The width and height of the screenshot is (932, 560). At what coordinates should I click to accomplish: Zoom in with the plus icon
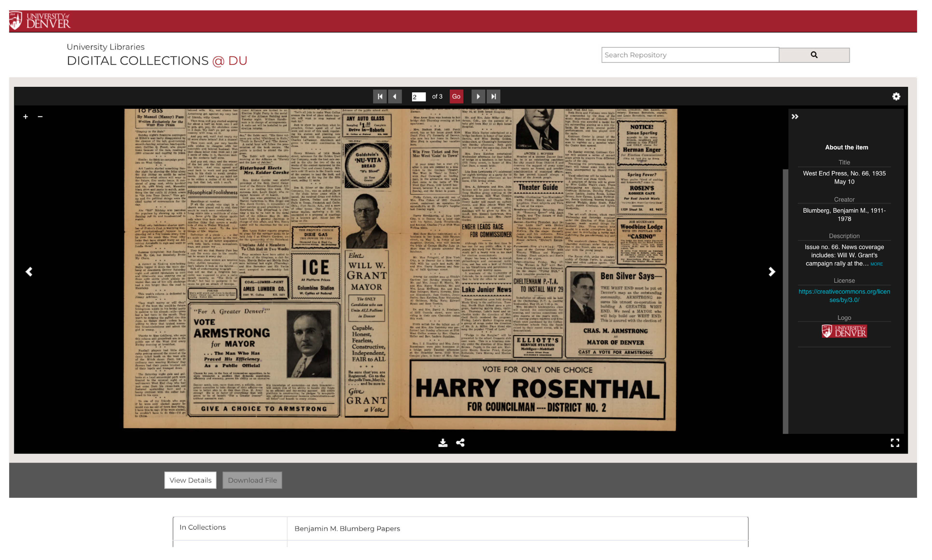pos(25,116)
